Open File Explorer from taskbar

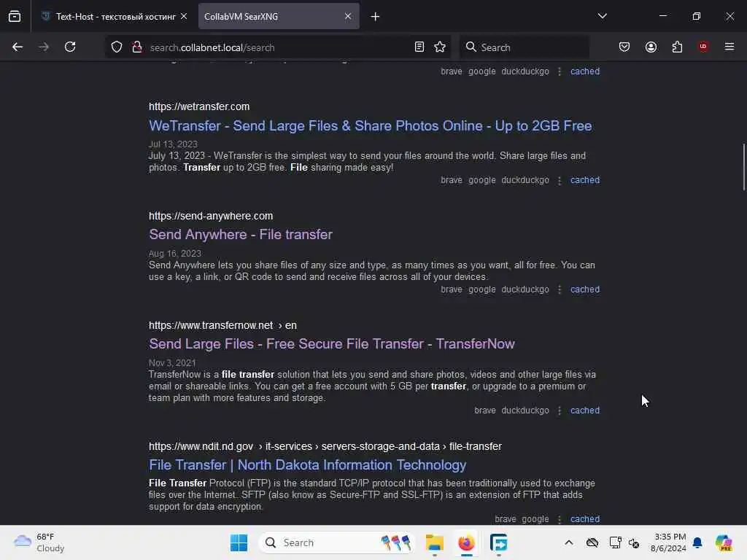(435, 542)
